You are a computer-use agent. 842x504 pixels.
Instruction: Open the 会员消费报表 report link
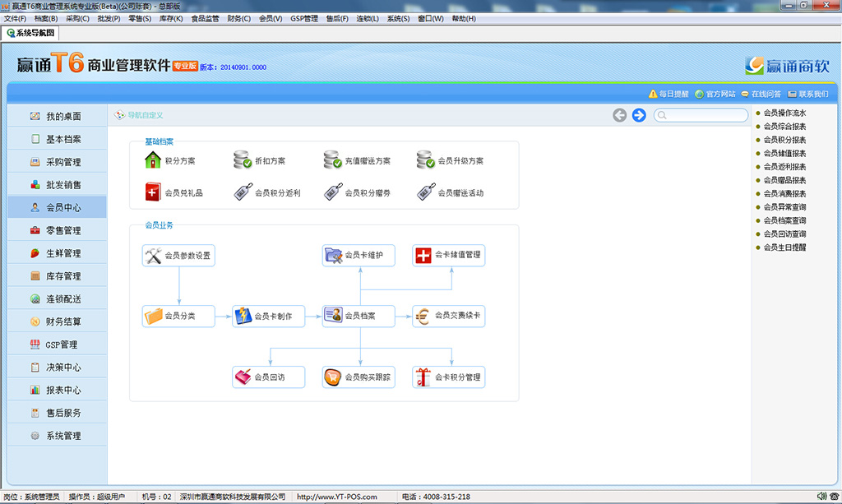pos(784,193)
